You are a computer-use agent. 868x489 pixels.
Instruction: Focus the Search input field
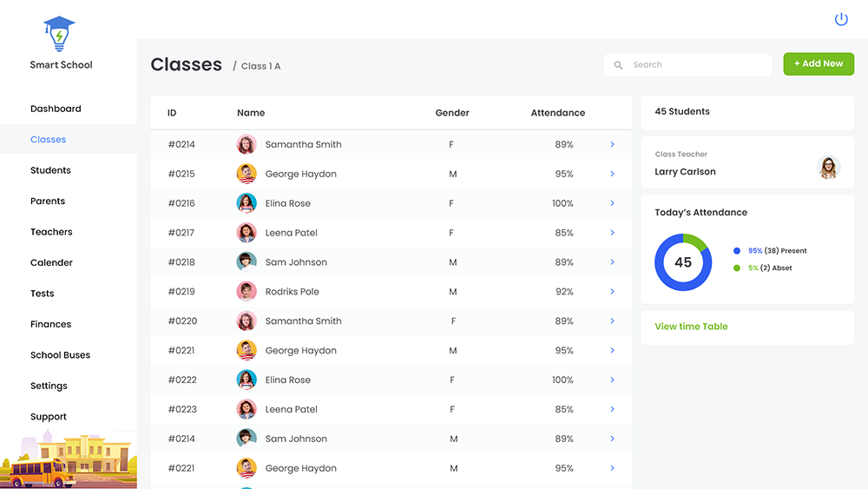click(694, 65)
